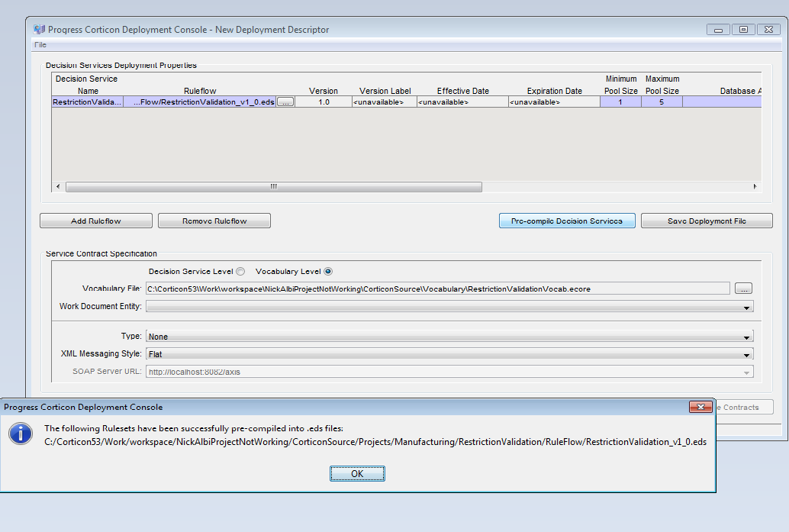The width and height of the screenshot is (789, 532).
Task: Click the table's scroll right arrow
Action: coord(755,187)
